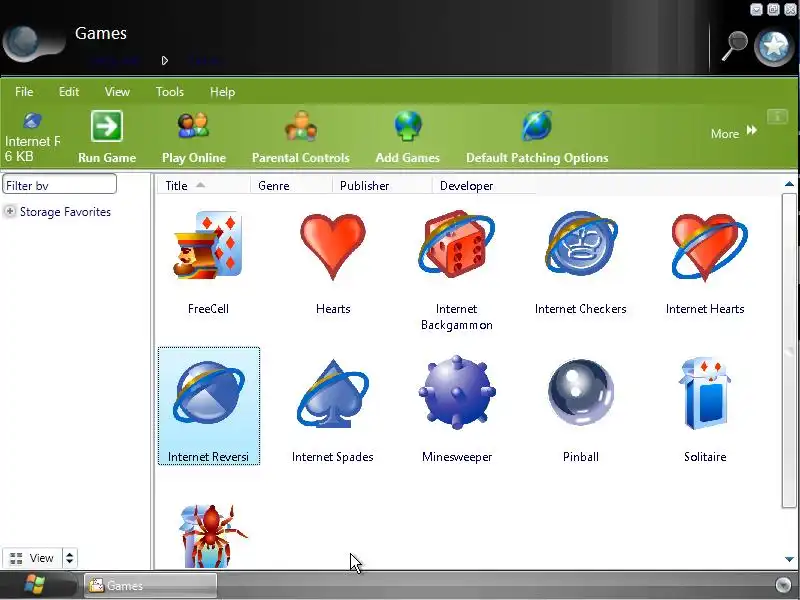Click the vertical scrollbar thumb
Viewport: 800px width, 600px height.
(789, 350)
